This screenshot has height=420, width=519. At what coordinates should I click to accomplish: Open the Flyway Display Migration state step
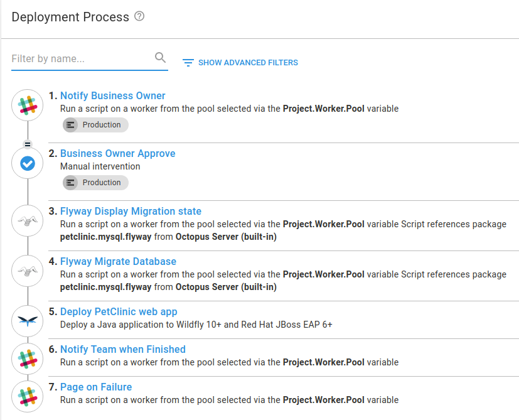(131, 211)
